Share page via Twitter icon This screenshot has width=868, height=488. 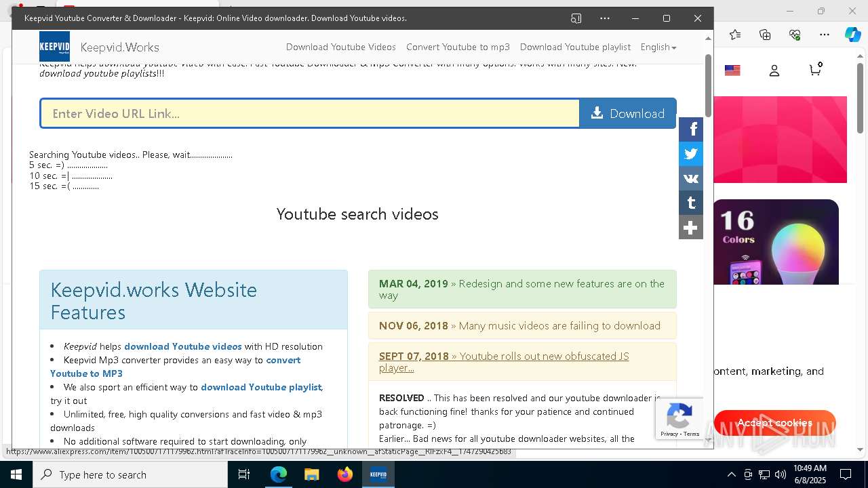pos(691,154)
